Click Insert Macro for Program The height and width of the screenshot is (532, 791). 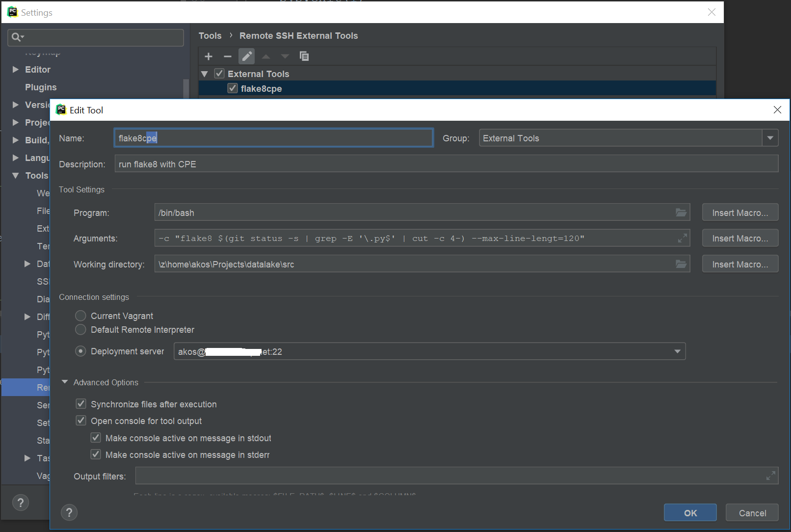point(740,213)
